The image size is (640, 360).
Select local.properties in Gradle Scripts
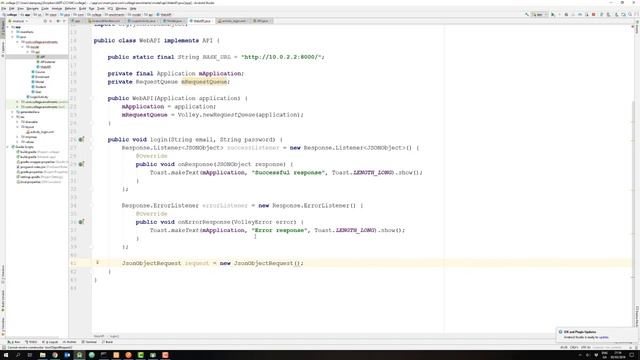coord(38,182)
